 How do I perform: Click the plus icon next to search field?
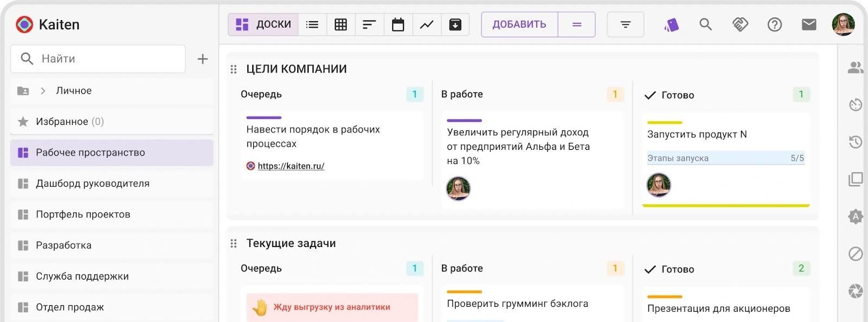[x=202, y=59]
